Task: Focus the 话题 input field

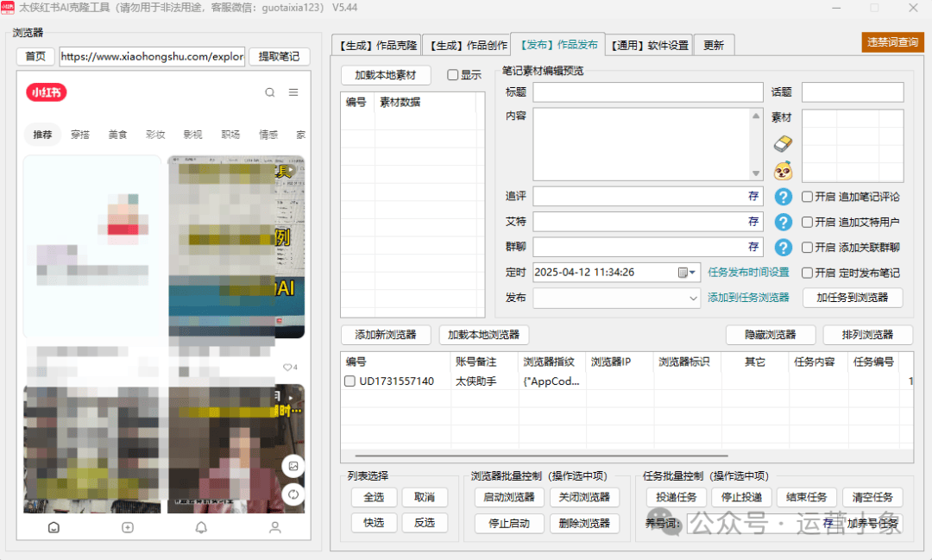Action: click(853, 92)
